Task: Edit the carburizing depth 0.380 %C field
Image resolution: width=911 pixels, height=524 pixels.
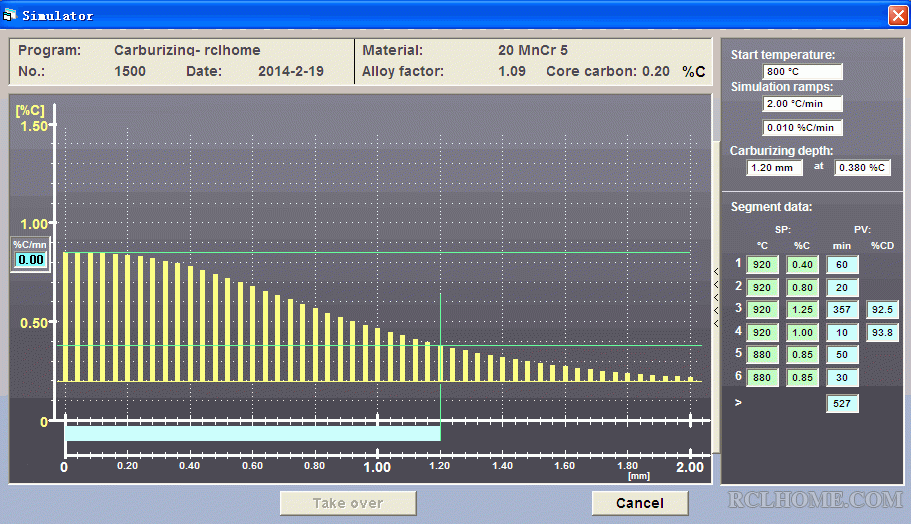Action: [x=862, y=167]
